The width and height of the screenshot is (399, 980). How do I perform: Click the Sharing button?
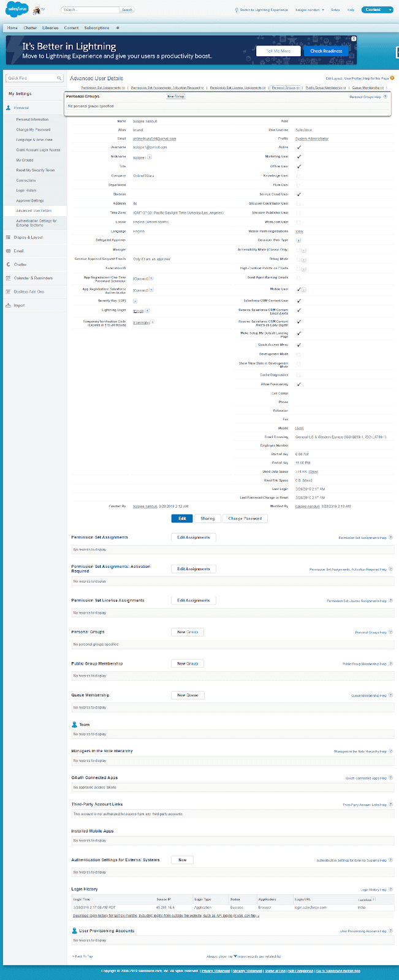[x=208, y=519]
